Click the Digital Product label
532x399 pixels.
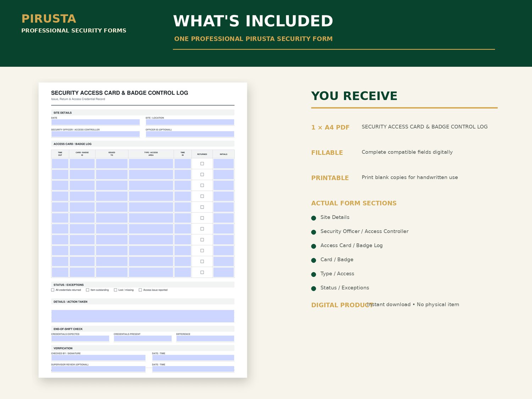point(342,305)
